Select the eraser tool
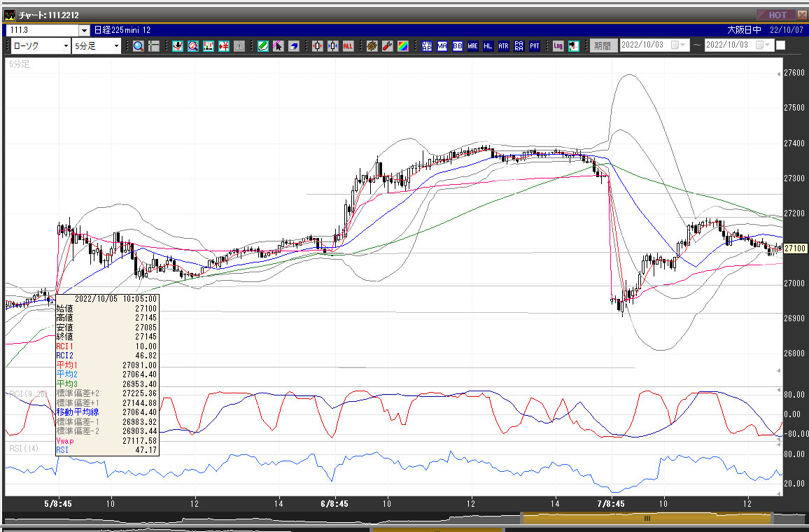The height and width of the screenshot is (532, 809). pyautogui.click(x=293, y=46)
